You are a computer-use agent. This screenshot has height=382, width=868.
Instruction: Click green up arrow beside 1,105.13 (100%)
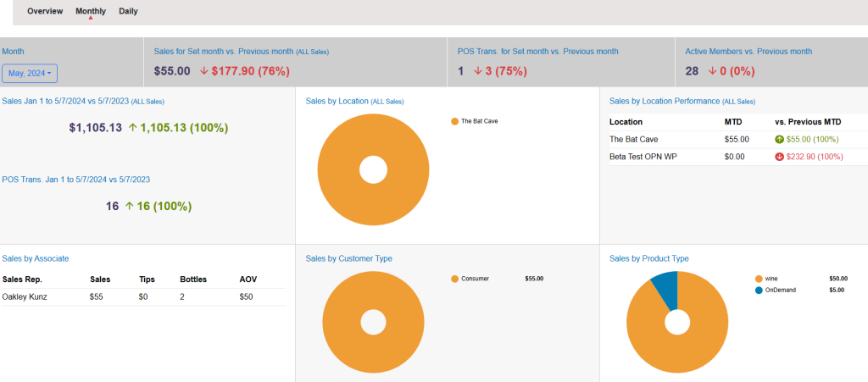tap(131, 128)
